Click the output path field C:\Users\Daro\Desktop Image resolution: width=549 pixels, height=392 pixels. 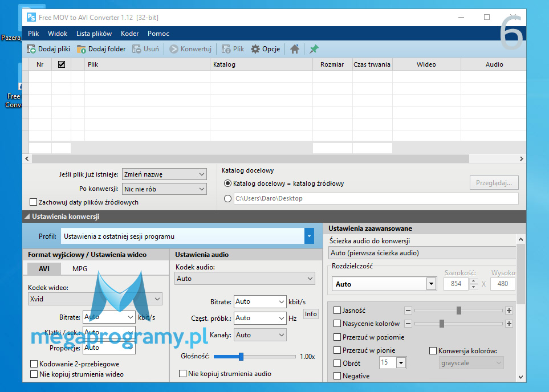376,198
